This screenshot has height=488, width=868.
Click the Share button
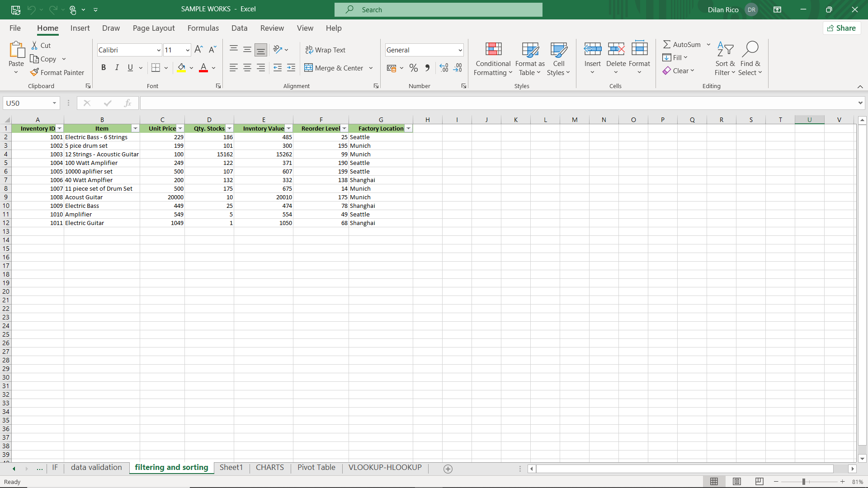[841, 28]
